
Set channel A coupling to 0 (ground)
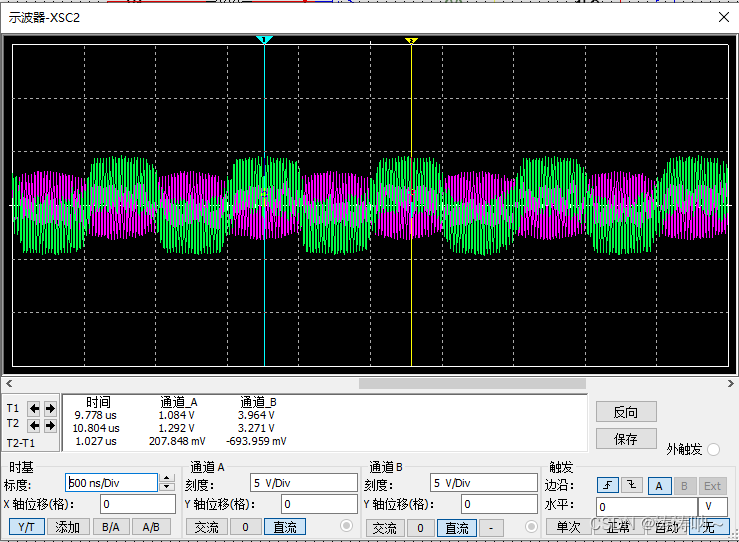246,527
